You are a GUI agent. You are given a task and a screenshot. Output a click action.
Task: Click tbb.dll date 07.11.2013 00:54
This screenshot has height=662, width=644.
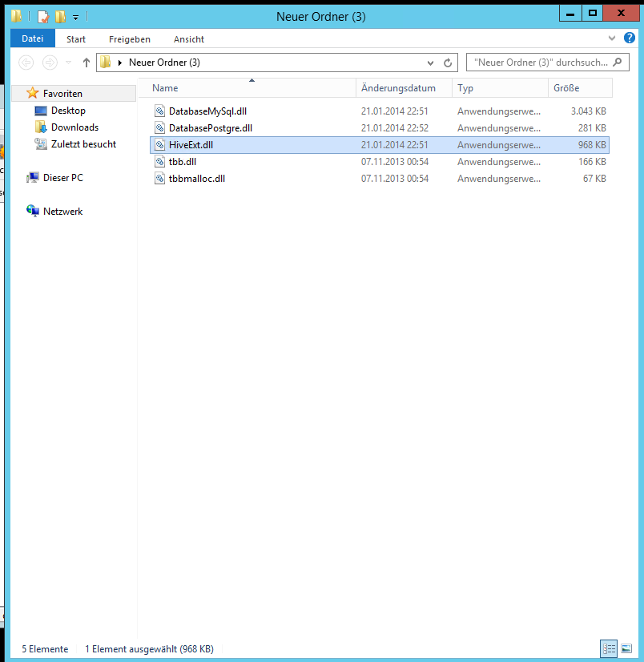[x=395, y=162]
